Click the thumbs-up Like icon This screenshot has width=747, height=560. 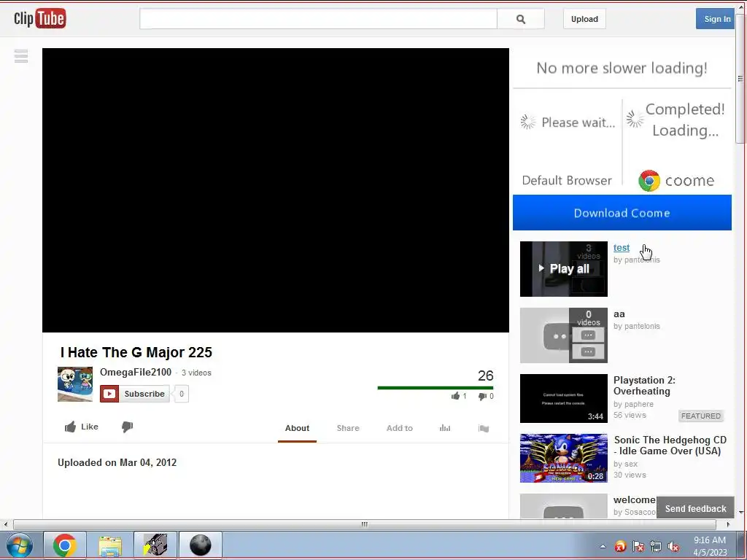[x=71, y=427]
